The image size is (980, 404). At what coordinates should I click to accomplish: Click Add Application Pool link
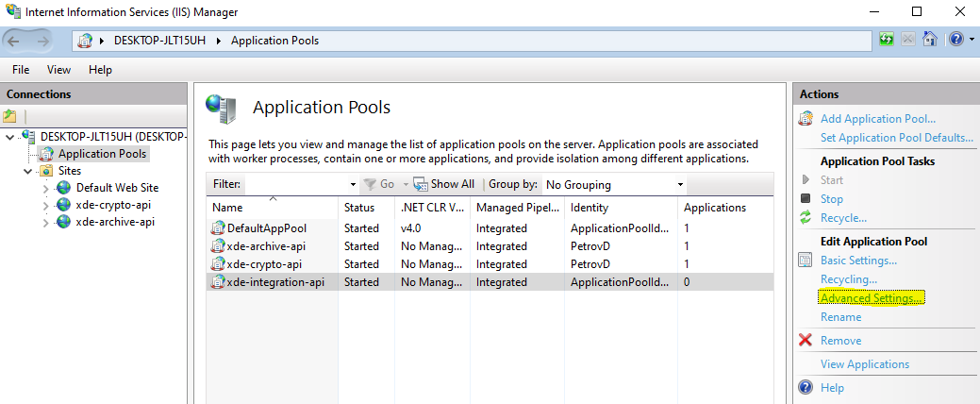(x=877, y=119)
